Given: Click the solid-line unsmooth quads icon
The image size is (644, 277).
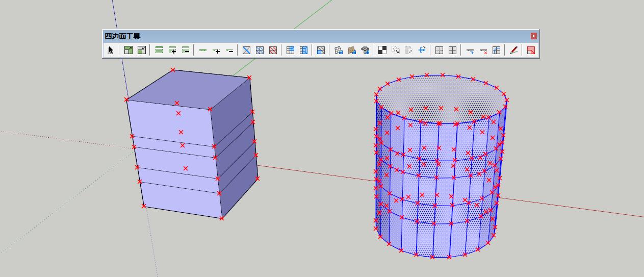Looking at the screenshot, I should coord(452,50).
